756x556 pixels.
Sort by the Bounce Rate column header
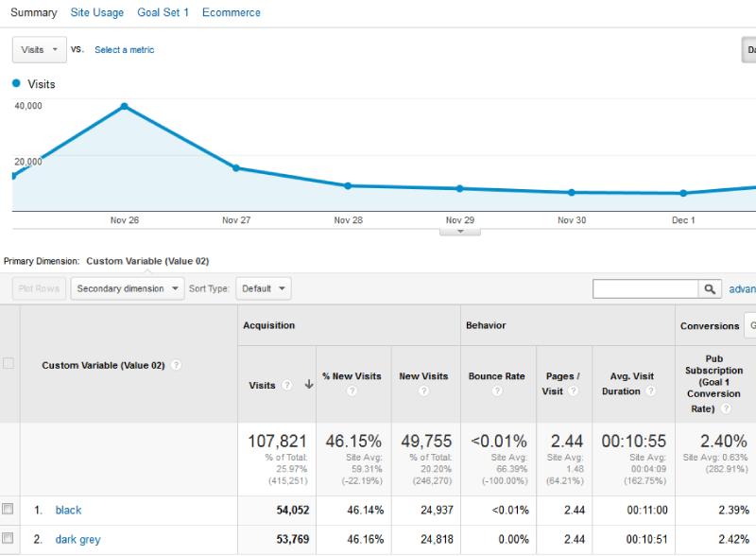click(497, 376)
